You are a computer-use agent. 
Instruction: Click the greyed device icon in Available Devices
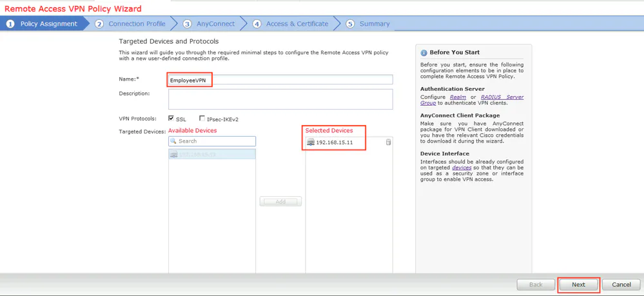pyautogui.click(x=174, y=155)
